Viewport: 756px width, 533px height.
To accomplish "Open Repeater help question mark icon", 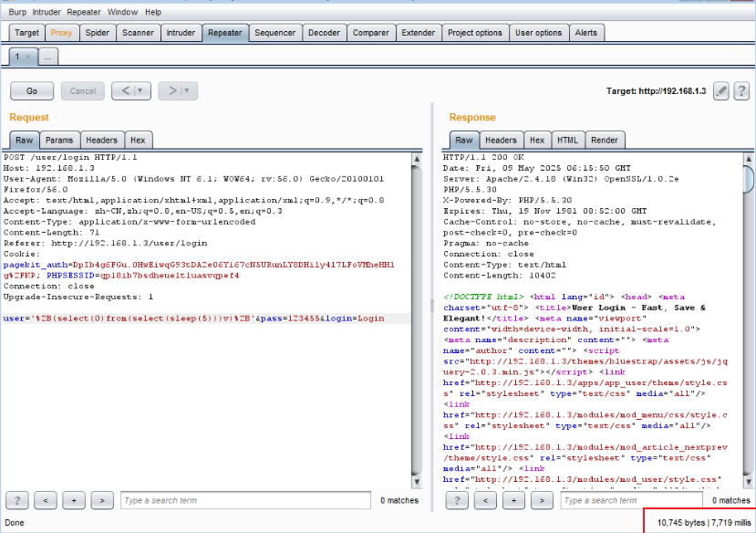I will 741,90.
